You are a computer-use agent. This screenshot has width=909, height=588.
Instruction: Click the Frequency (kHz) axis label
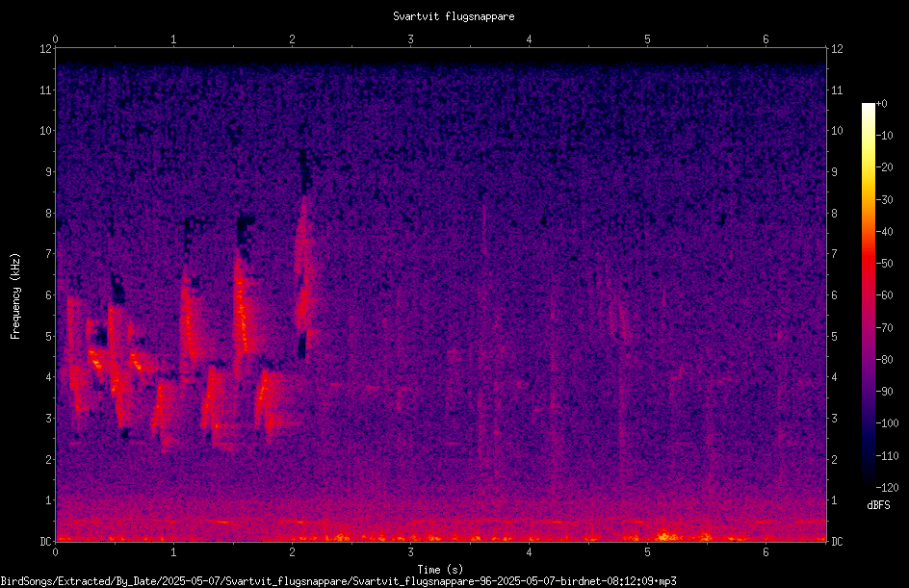pos(15,296)
